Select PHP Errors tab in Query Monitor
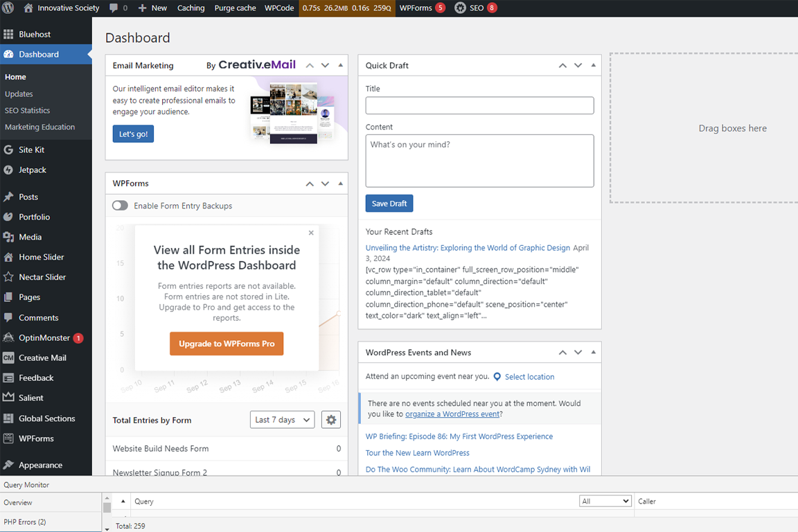Screen dimensions: 798x532 (x=25, y=522)
